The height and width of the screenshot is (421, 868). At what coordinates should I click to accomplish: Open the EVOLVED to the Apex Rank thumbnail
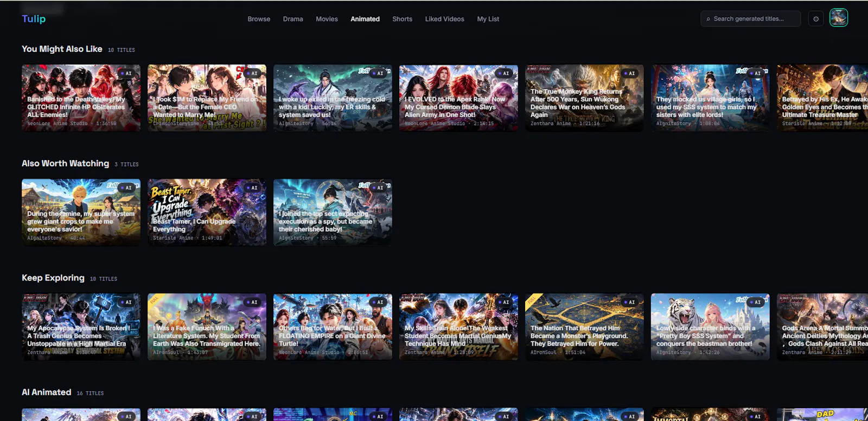click(x=458, y=98)
